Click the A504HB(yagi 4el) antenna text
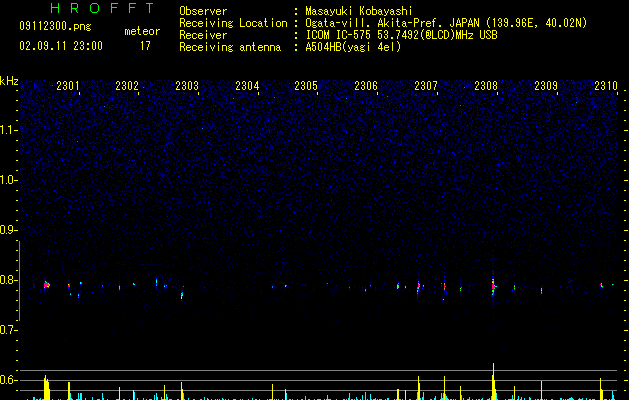629x400 pixels. click(353, 47)
